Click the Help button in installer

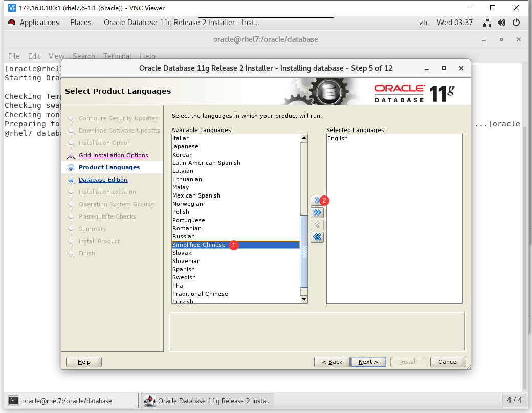coord(84,362)
